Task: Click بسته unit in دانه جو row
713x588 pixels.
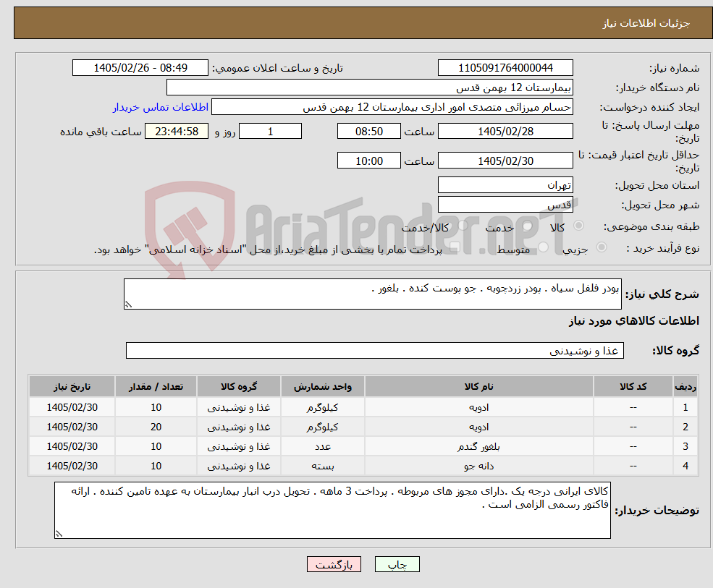Action: coord(322,466)
